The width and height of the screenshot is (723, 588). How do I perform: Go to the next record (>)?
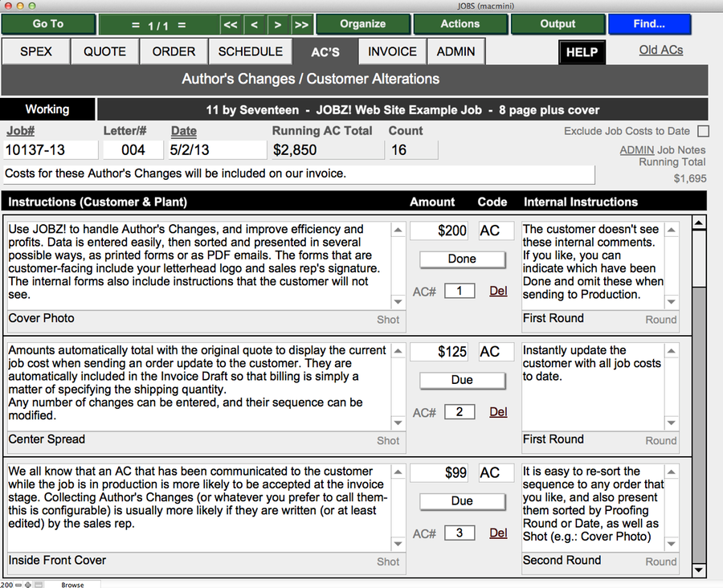point(277,25)
